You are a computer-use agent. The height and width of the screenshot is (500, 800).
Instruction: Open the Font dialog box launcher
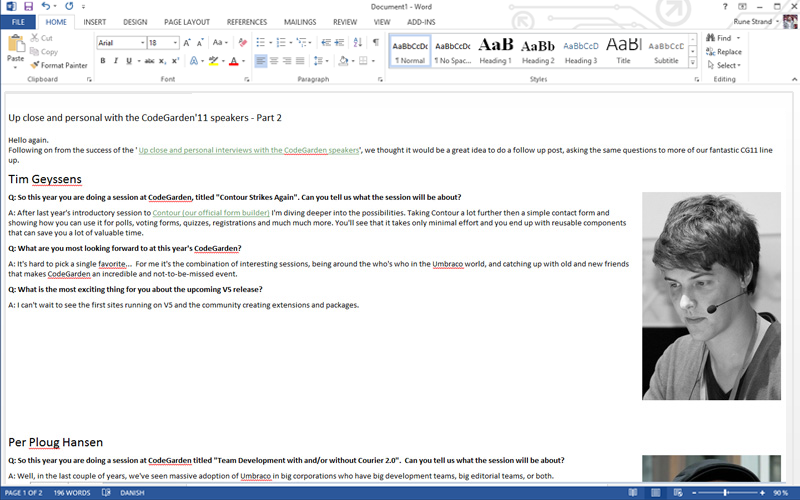246,80
